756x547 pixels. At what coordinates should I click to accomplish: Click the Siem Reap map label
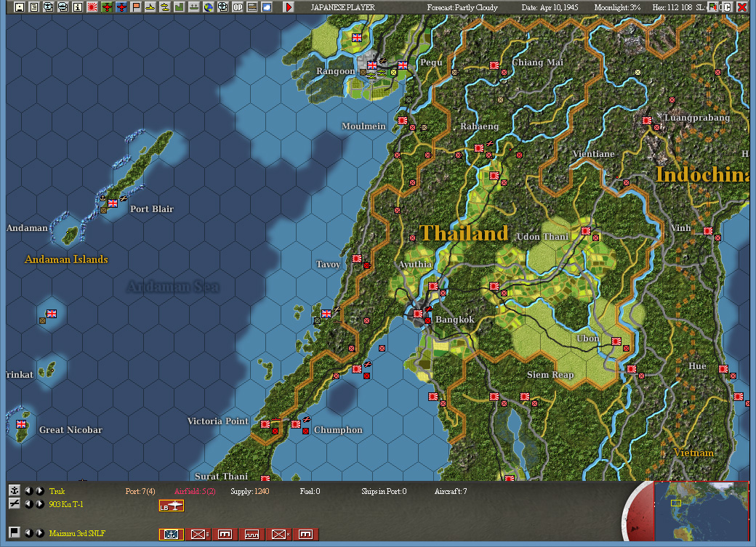[x=550, y=374]
